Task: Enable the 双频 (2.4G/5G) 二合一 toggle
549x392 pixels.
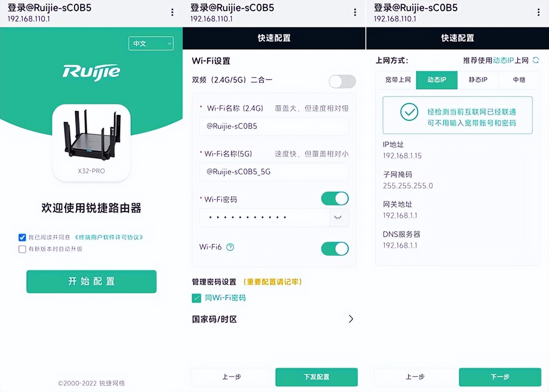Action: tap(342, 81)
